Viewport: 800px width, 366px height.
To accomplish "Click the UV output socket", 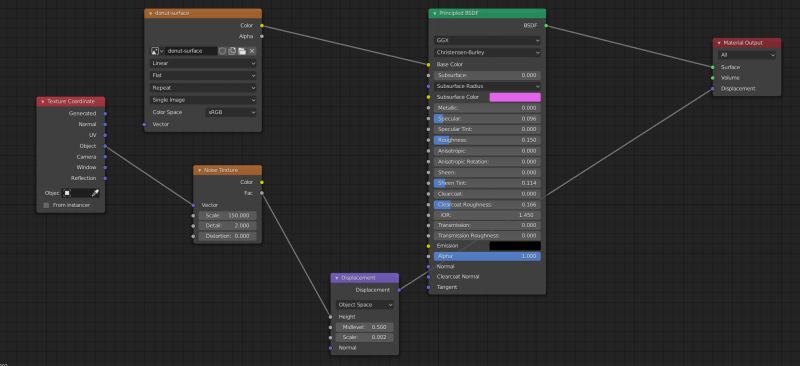I will pyautogui.click(x=105, y=135).
